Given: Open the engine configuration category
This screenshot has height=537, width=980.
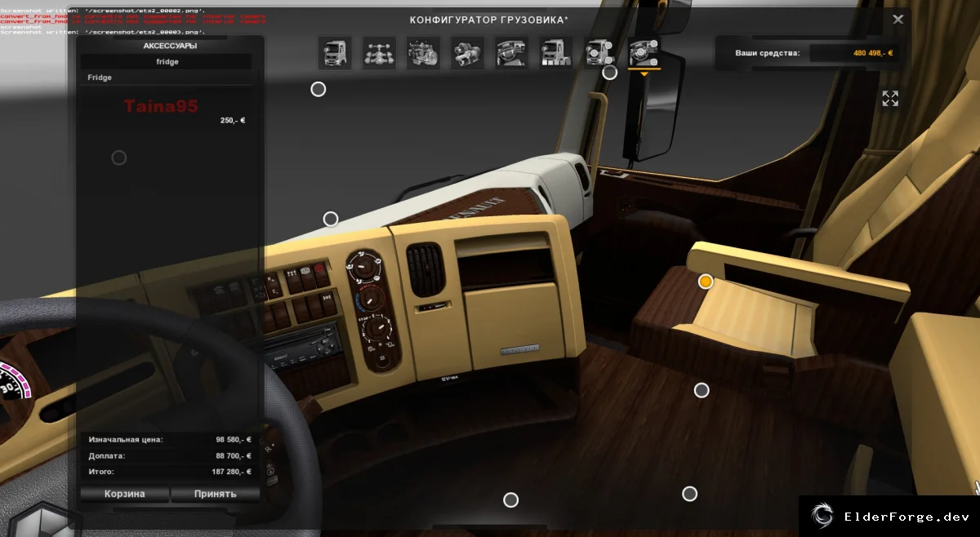Looking at the screenshot, I should tap(423, 53).
